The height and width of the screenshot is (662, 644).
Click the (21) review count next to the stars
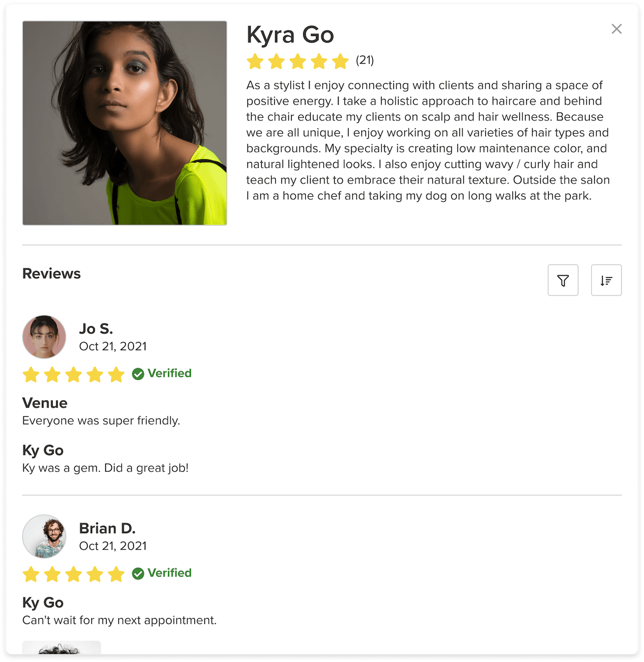coord(364,61)
